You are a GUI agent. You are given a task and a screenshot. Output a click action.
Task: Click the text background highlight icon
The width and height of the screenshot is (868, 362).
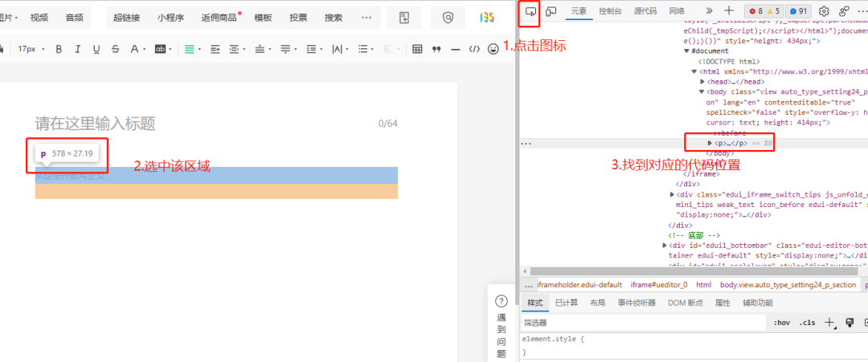(x=160, y=49)
